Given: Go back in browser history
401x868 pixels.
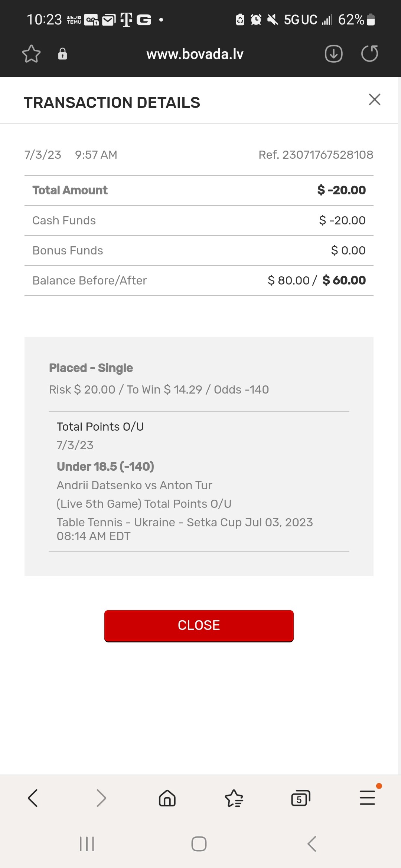Looking at the screenshot, I should pos(33,798).
